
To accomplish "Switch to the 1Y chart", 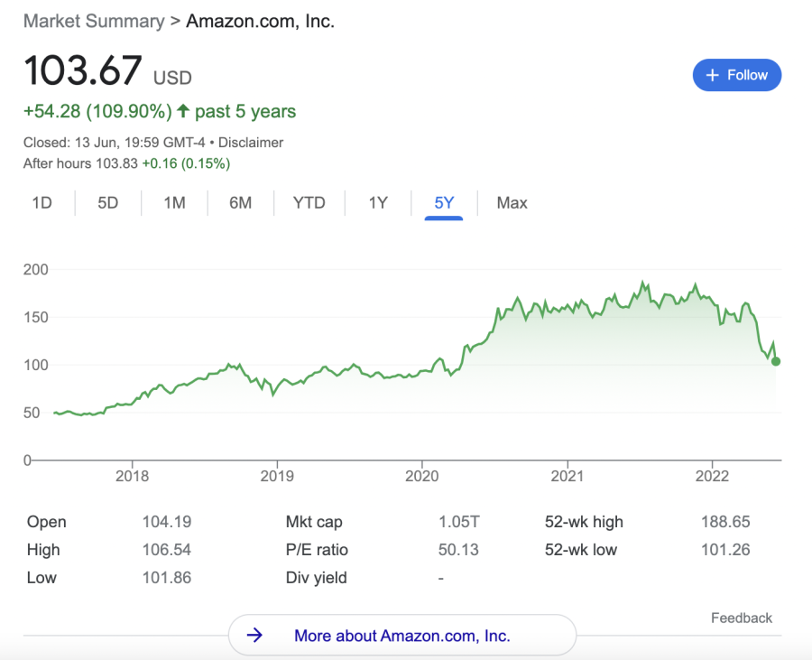I will (x=377, y=203).
